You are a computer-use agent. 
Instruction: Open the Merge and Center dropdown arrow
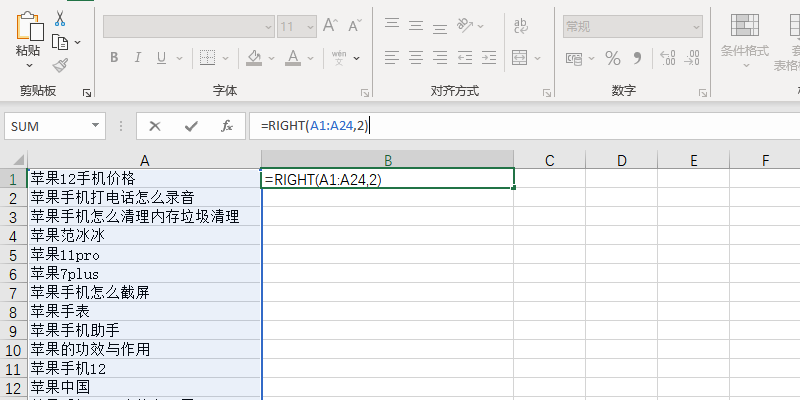tap(537, 58)
